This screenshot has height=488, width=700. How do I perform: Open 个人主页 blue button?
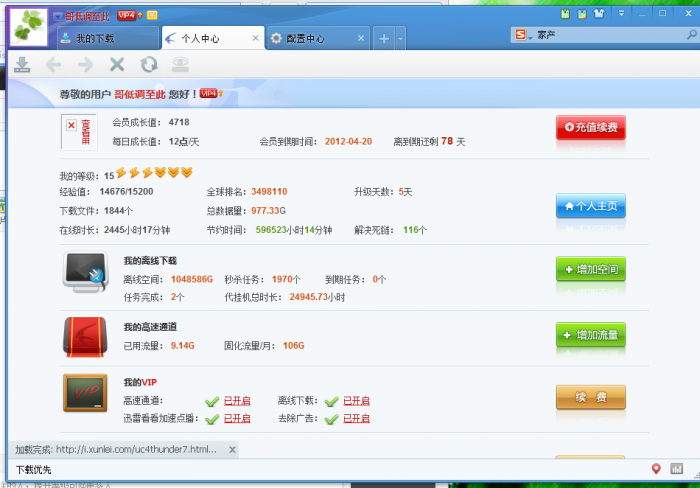[591, 206]
